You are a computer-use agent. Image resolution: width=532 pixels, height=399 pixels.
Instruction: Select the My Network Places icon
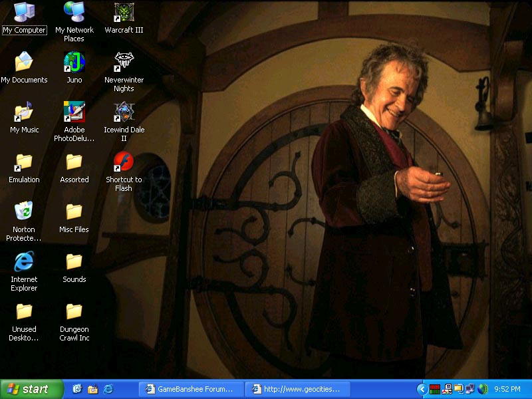pyautogui.click(x=74, y=22)
